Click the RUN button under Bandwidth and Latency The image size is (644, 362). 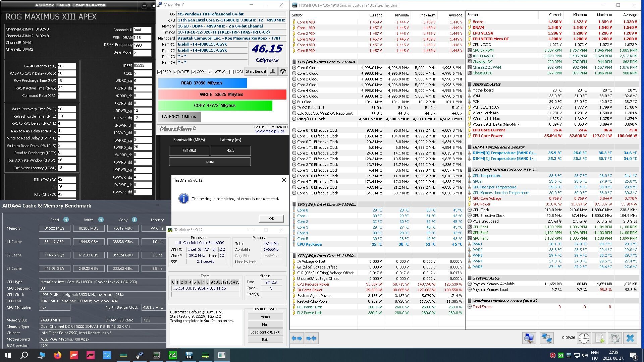[210, 162]
